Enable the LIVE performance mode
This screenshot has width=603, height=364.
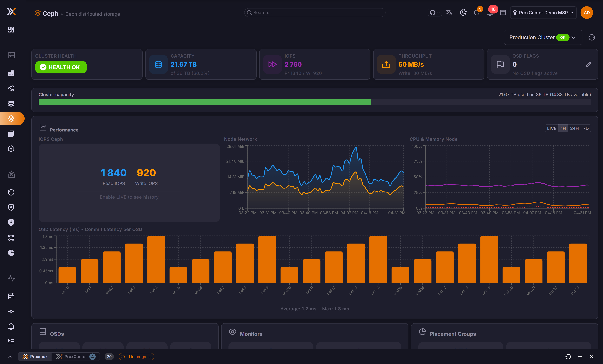click(552, 128)
